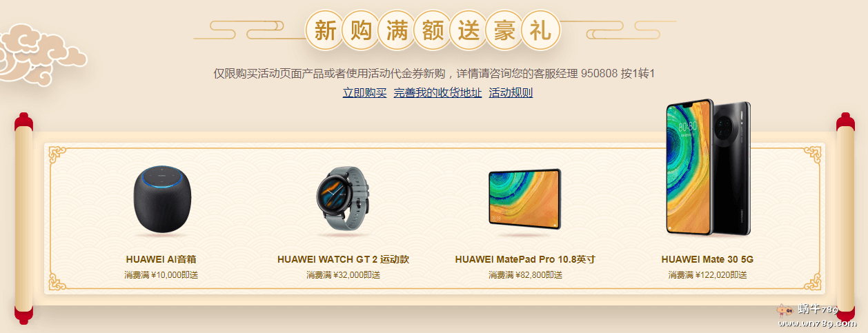The image size is (868, 333).
Task: Click the 完善我的收货地址 link
Action: [437, 92]
